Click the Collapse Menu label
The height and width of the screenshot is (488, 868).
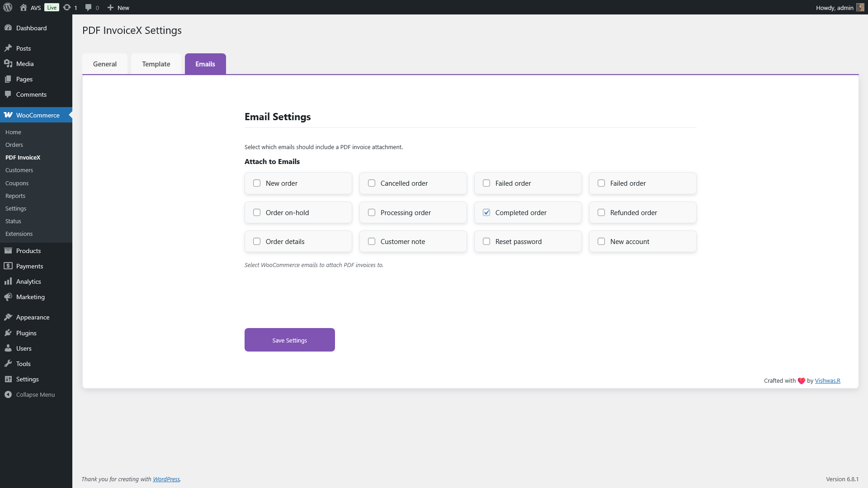[35, 394]
